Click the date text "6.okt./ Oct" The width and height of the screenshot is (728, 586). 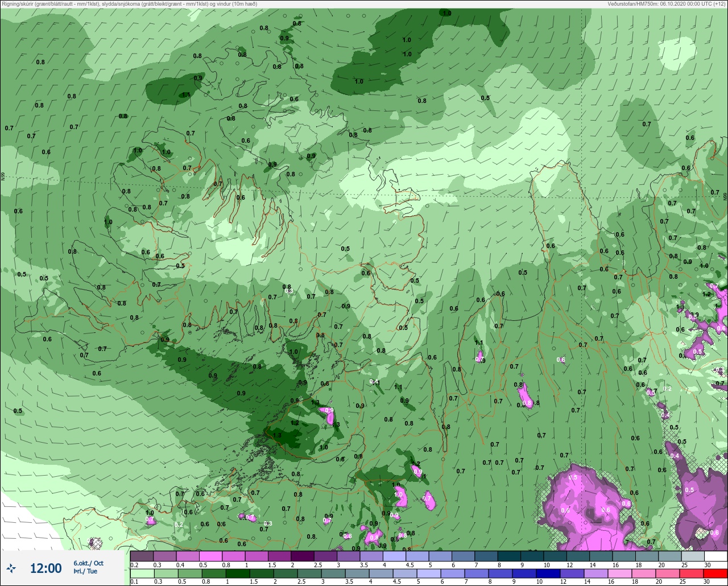click(89, 563)
